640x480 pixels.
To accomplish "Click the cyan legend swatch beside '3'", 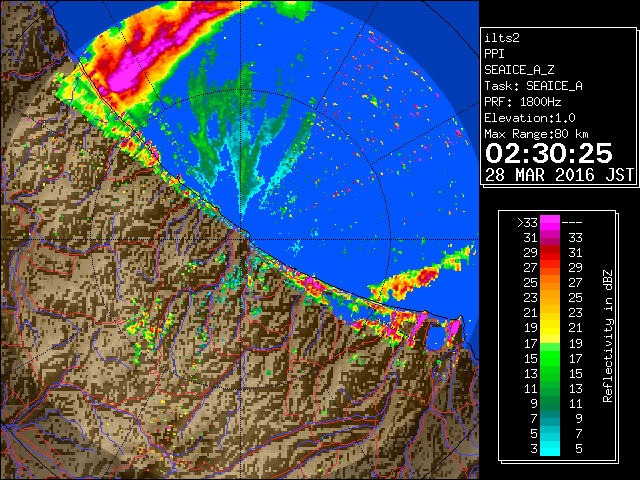I will point(550,448).
